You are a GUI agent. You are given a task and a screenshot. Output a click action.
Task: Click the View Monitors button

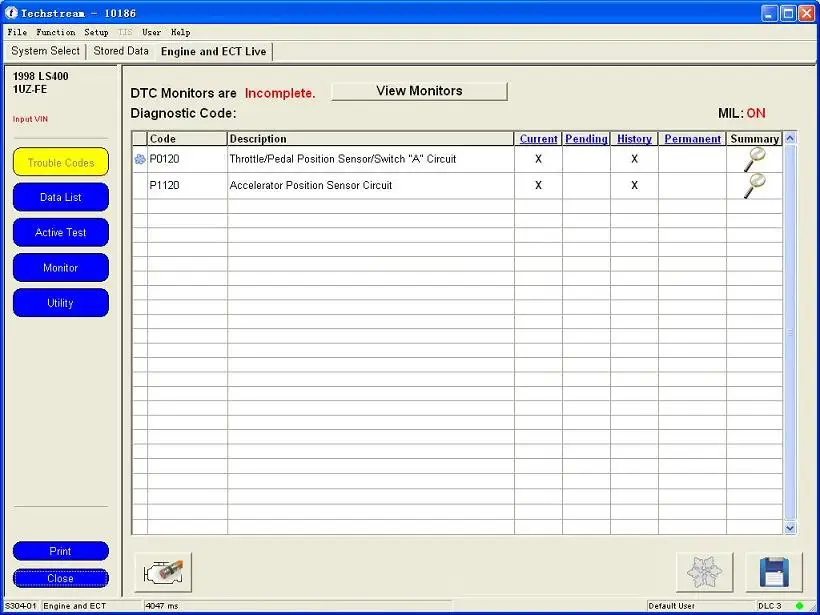tap(419, 91)
